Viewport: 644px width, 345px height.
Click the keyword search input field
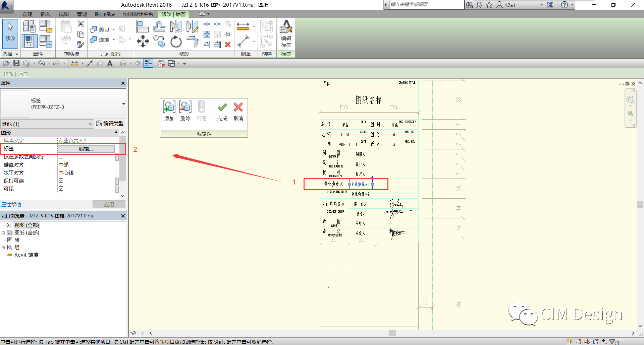427,5
